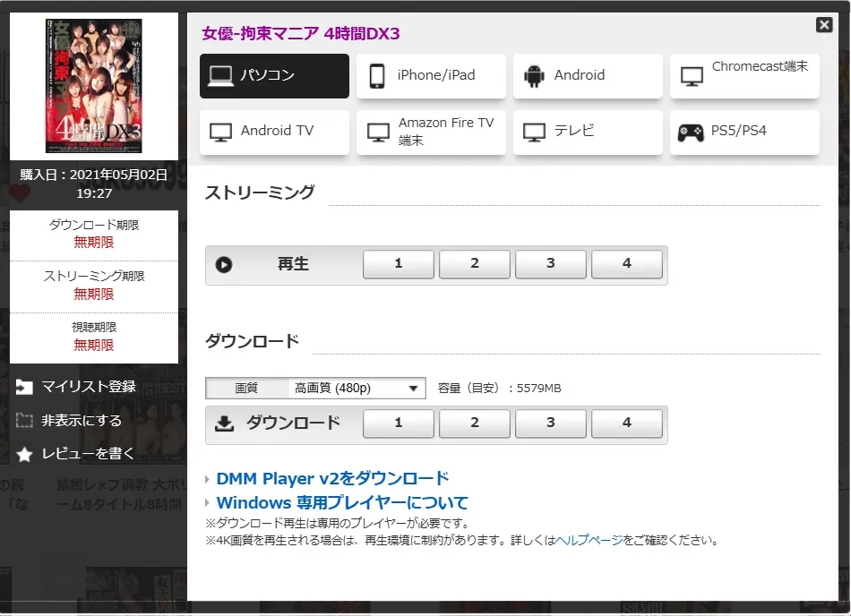Play streaming part 2

475,264
